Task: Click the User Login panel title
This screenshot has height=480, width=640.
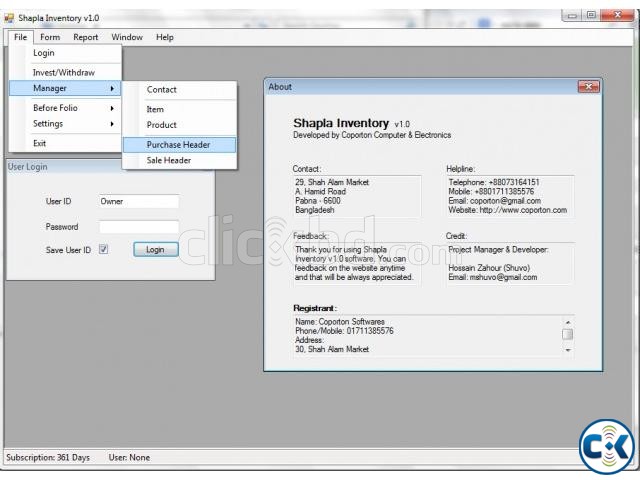Action: point(27,167)
